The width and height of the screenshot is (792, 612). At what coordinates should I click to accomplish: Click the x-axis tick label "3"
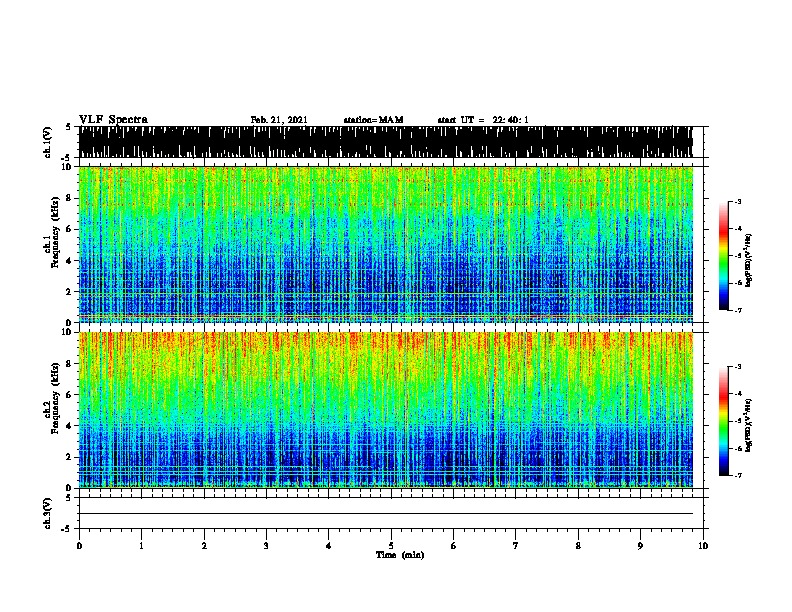[x=266, y=546]
